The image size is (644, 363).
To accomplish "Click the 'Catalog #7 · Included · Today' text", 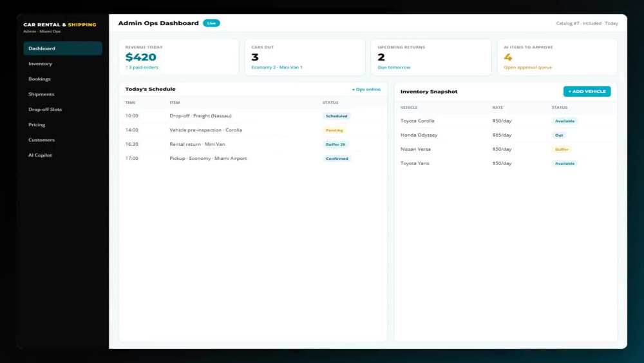I will [587, 23].
